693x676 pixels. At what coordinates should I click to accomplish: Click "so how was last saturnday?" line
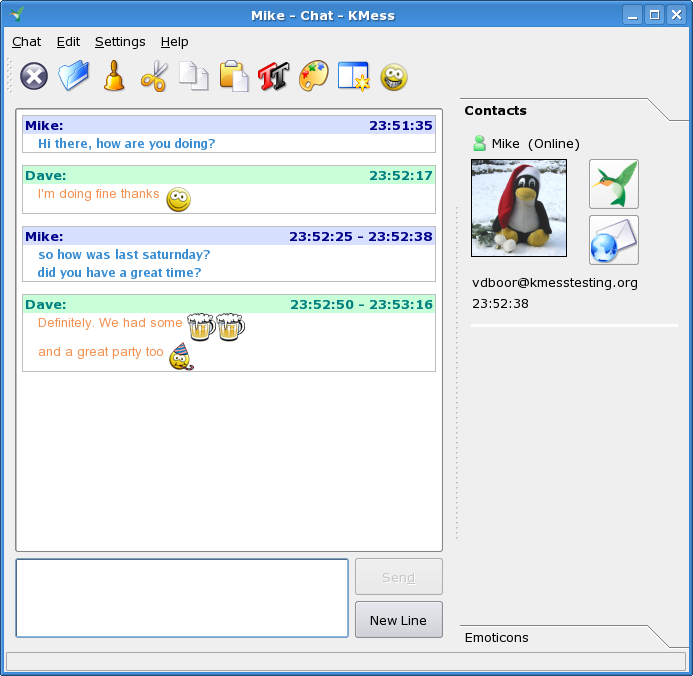[124, 254]
